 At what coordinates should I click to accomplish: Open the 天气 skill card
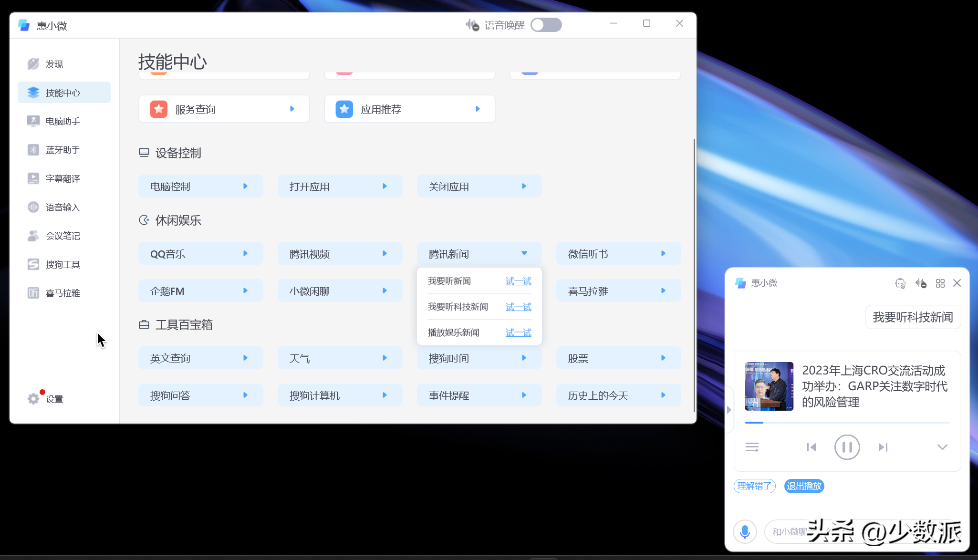[340, 358]
